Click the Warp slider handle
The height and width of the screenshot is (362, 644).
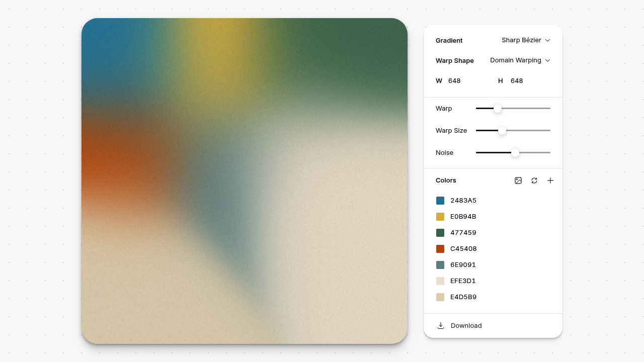tap(497, 109)
